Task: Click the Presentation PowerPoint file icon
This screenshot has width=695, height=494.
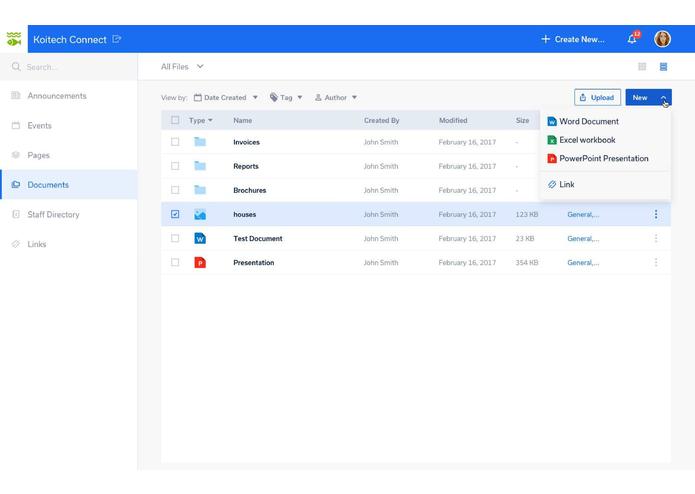Action: [200, 262]
